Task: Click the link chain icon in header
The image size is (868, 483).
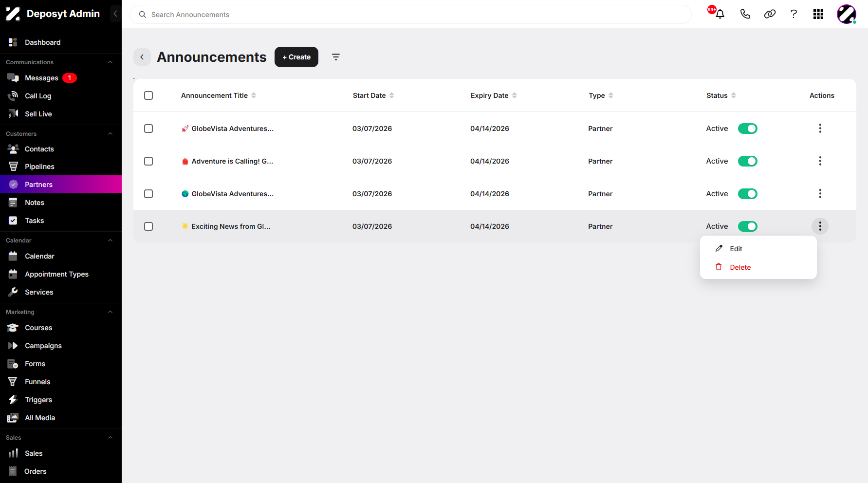Action: 770,14
